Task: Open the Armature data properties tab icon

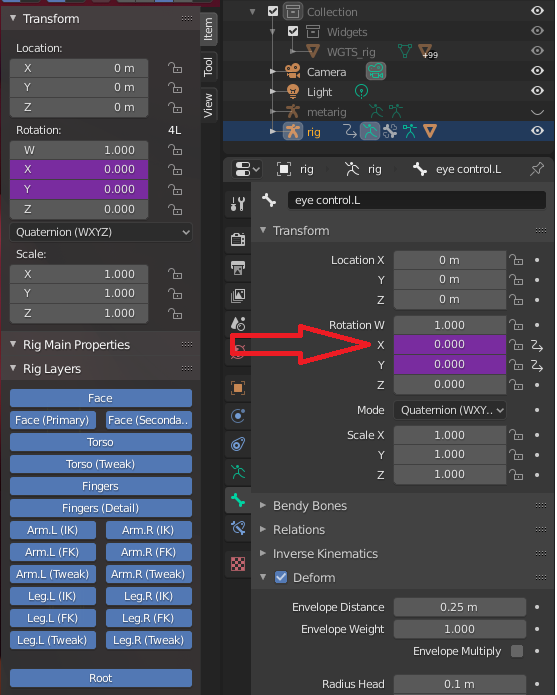Action: click(x=238, y=472)
